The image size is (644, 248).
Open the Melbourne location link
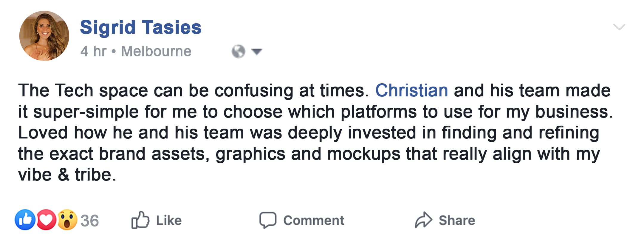point(156,51)
